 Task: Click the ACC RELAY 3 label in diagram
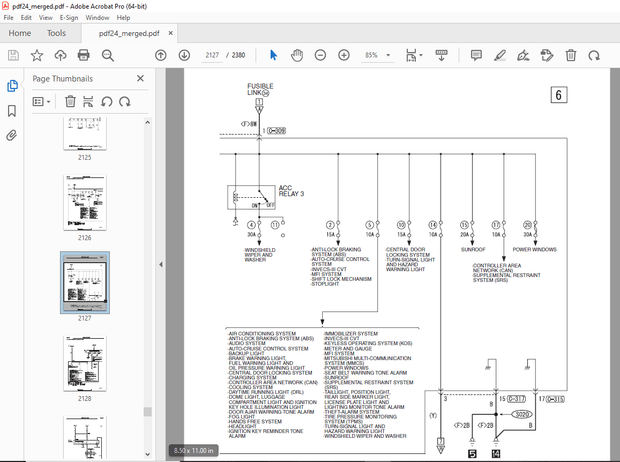click(291, 191)
